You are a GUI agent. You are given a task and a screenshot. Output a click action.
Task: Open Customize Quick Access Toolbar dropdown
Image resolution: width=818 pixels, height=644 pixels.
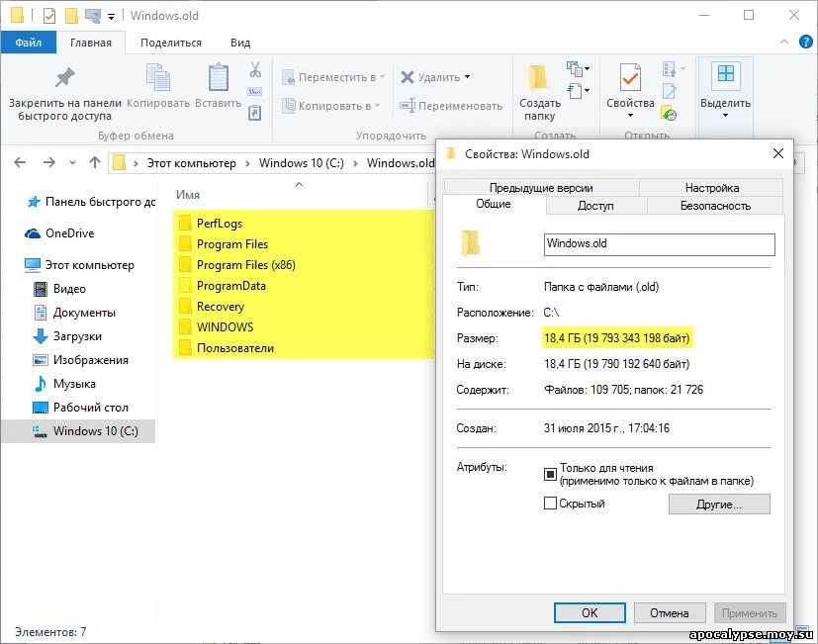(111, 17)
